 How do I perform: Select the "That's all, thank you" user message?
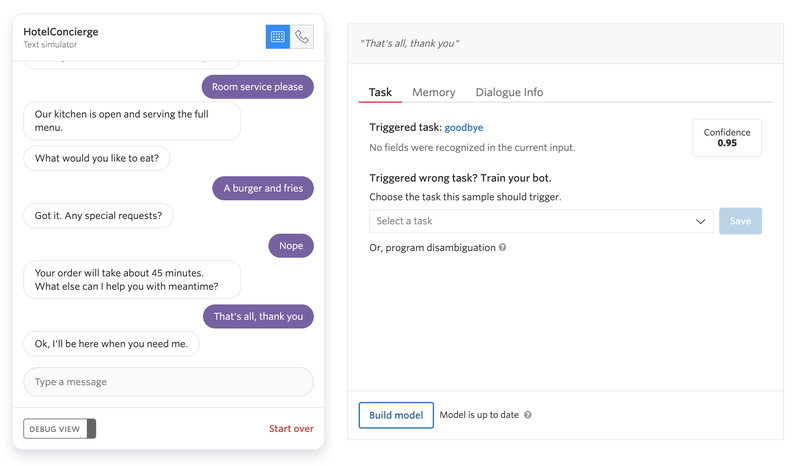coord(258,316)
